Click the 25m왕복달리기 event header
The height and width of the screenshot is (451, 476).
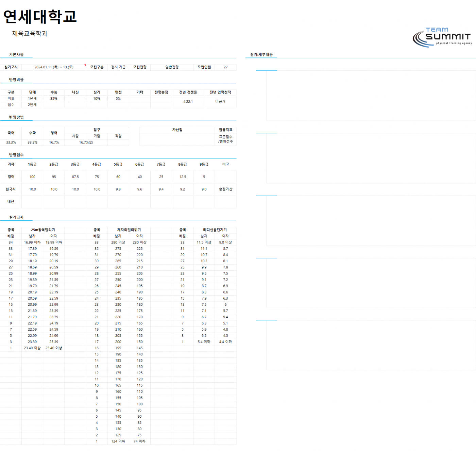coord(43,230)
